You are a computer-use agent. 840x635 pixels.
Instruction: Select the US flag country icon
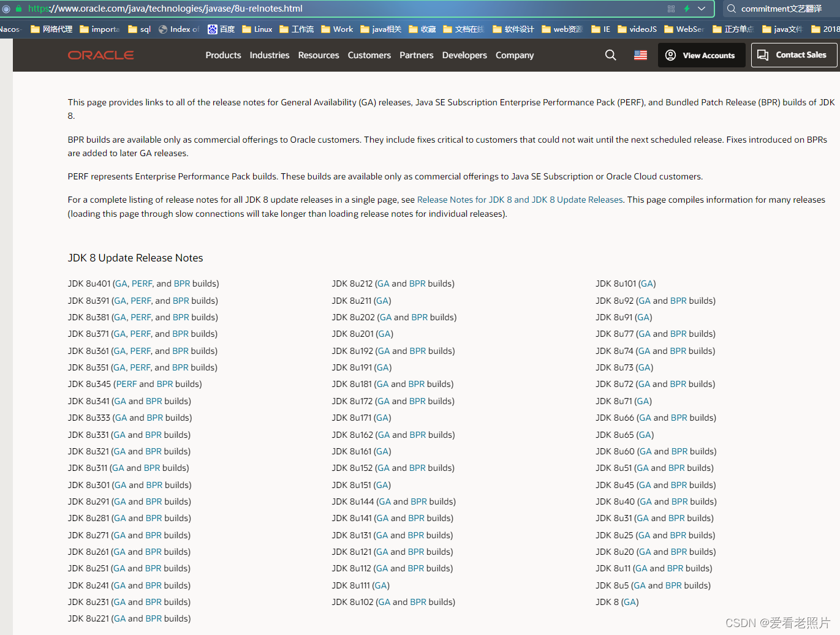pos(640,55)
